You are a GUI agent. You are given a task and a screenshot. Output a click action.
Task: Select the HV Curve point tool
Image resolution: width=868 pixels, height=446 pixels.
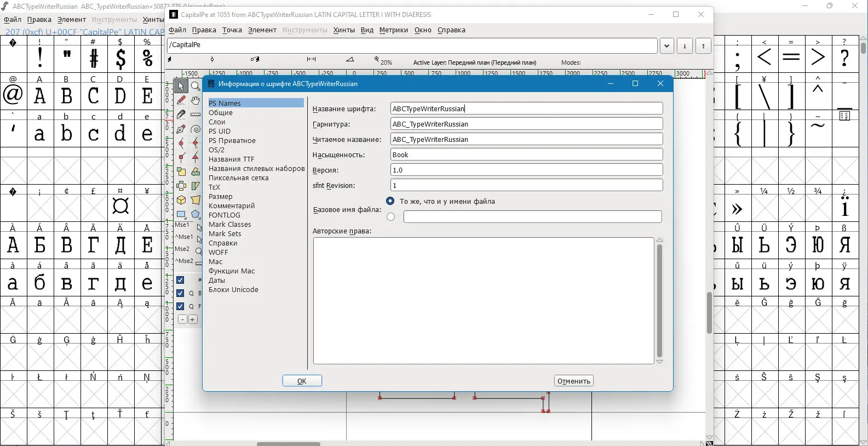[196, 144]
